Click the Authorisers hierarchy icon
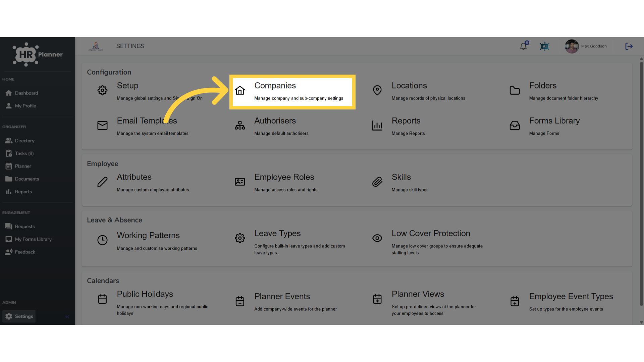This screenshot has height=362, width=644. [x=240, y=125]
